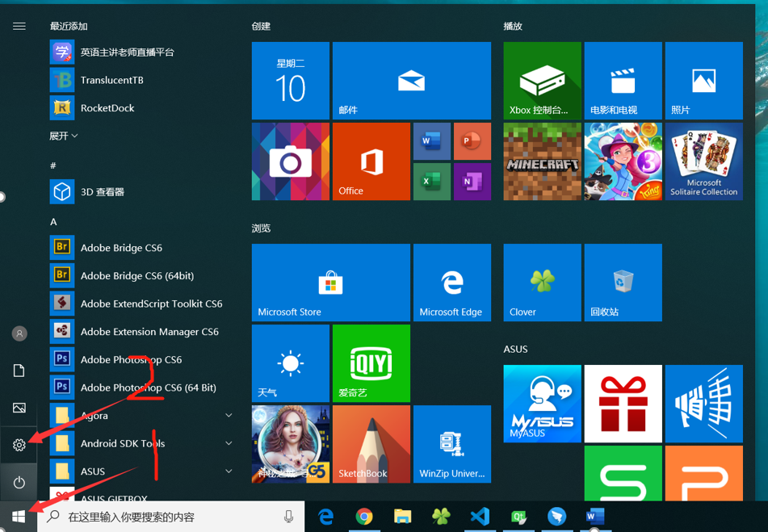Open Microsoft Solitaire Collection tile
Image resolution: width=768 pixels, height=532 pixels.
(x=704, y=161)
